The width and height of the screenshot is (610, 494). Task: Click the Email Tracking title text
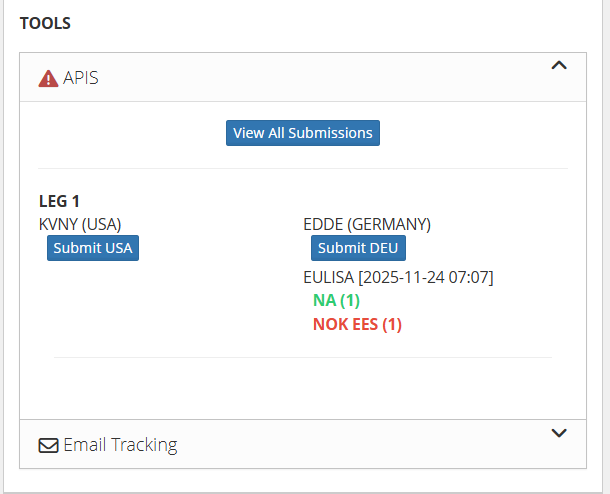[x=120, y=445]
